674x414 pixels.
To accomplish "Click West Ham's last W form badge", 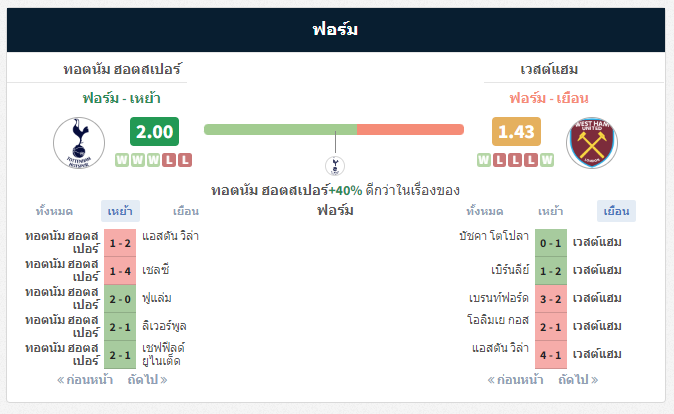I will (x=547, y=160).
